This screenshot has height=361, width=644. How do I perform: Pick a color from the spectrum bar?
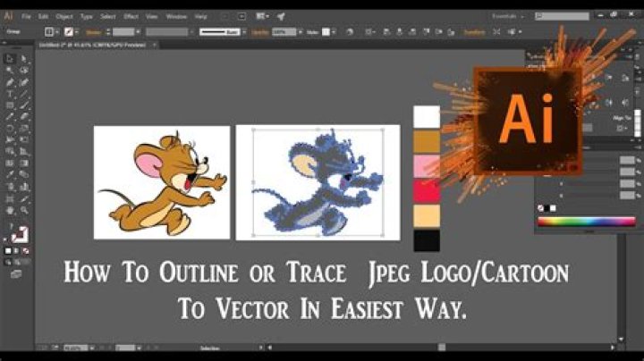tap(587, 222)
